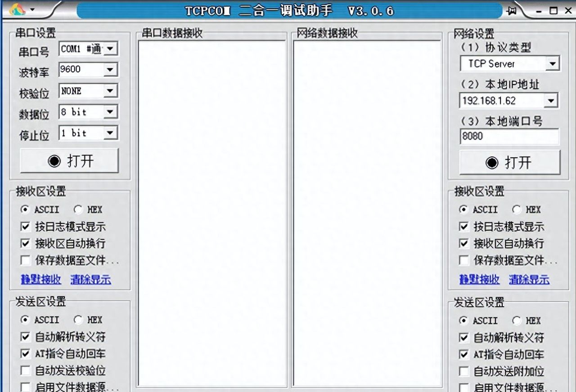
Task: Enable 自动发送附加位 in network send settings
Action: [464, 371]
